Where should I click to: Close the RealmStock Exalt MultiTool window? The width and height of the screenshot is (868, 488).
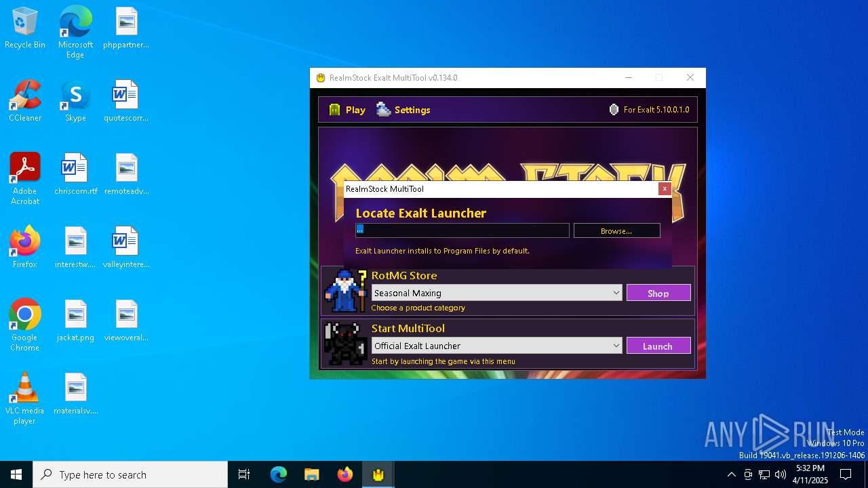point(690,78)
